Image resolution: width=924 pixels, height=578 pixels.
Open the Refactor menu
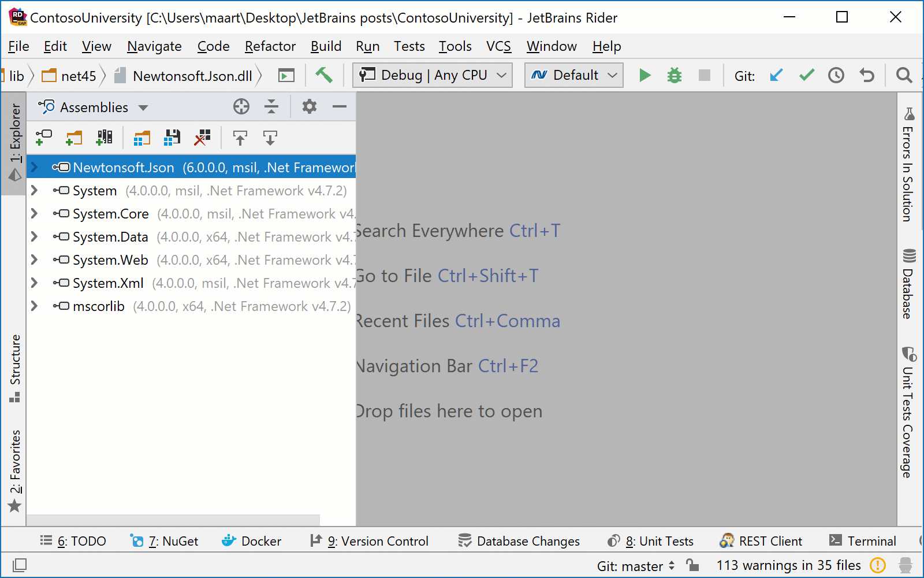tap(270, 46)
